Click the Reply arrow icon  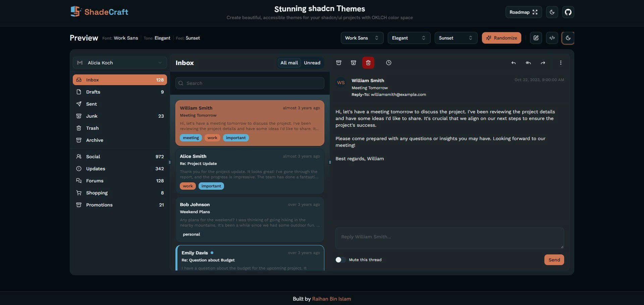pyautogui.click(x=514, y=63)
